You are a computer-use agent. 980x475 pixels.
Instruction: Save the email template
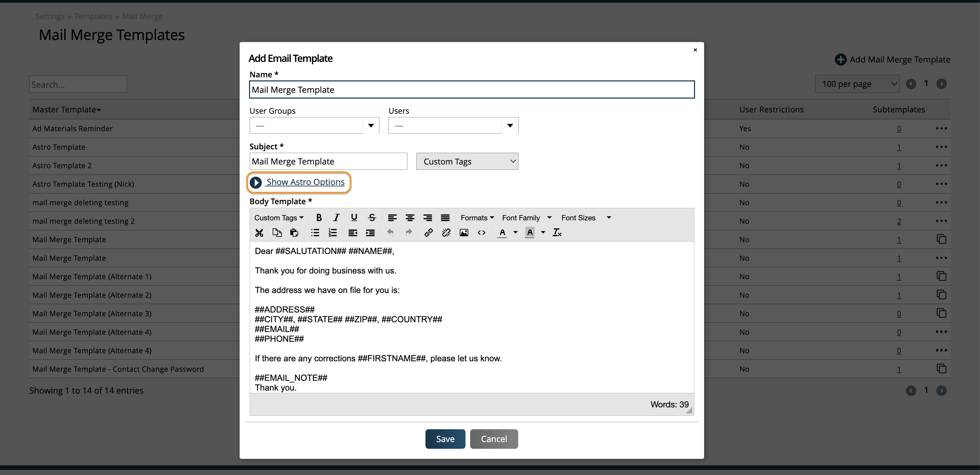click(x=445, y=439)
